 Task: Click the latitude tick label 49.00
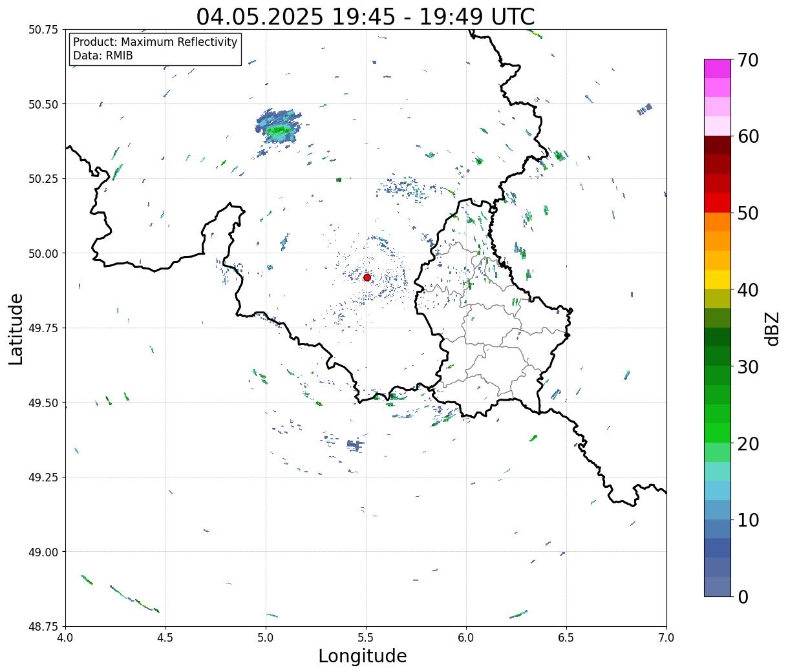[43, 552]
